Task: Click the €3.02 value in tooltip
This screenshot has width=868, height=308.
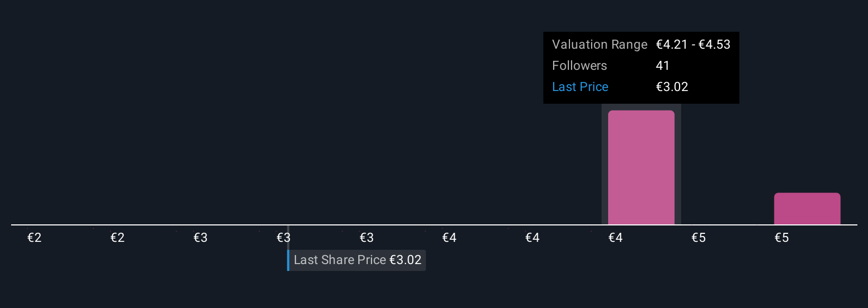Action: [x=672, y=87]
